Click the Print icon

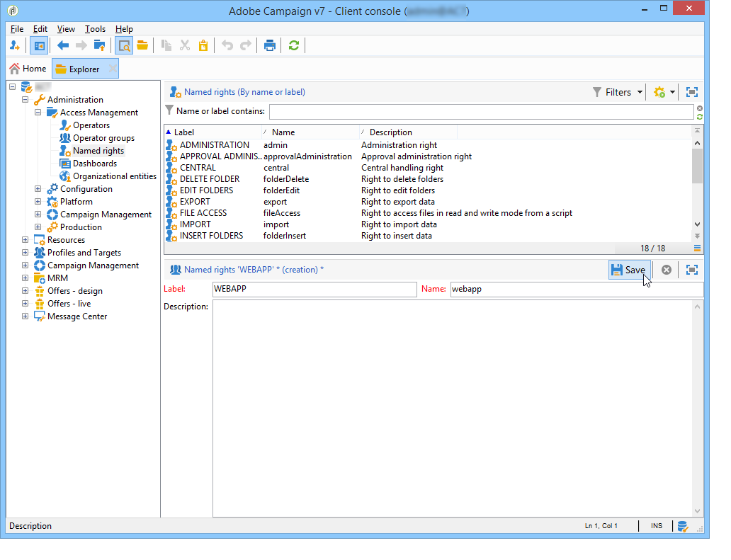(269, 45)
